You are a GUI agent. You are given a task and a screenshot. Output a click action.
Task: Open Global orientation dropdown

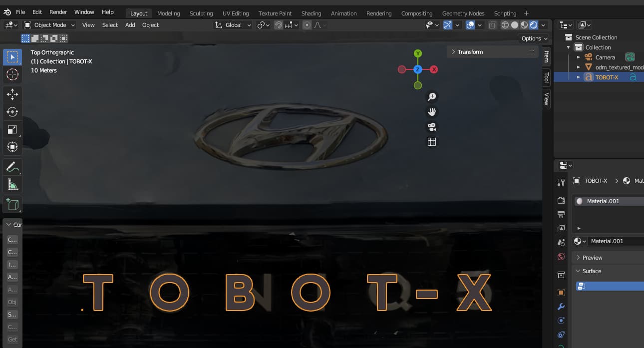(x=233, y=25)
